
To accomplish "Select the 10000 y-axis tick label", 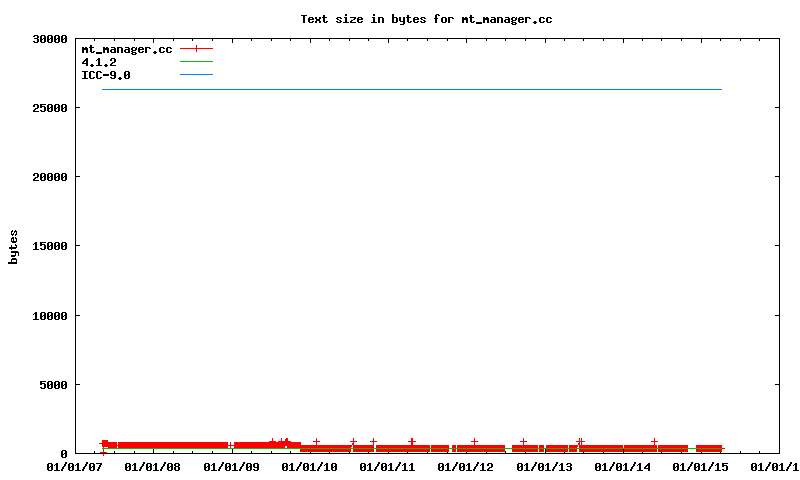I will (x=49, y=316).
